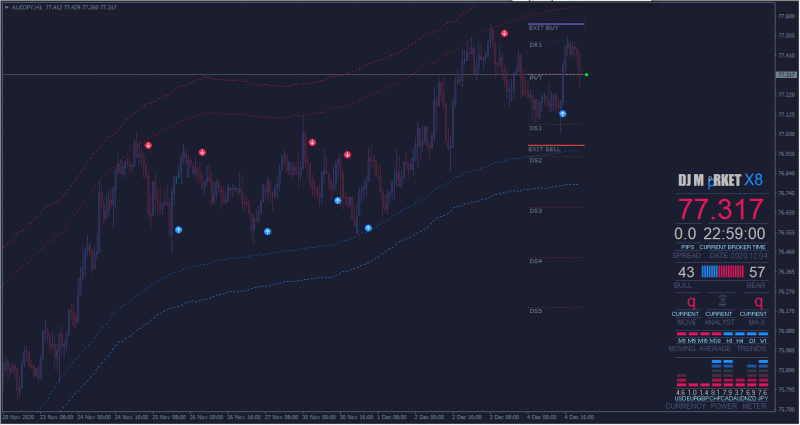The width and height of the screenshot is (800, 425).
Task: Click the JPY currency power bar
Action: tap(763, 373)
